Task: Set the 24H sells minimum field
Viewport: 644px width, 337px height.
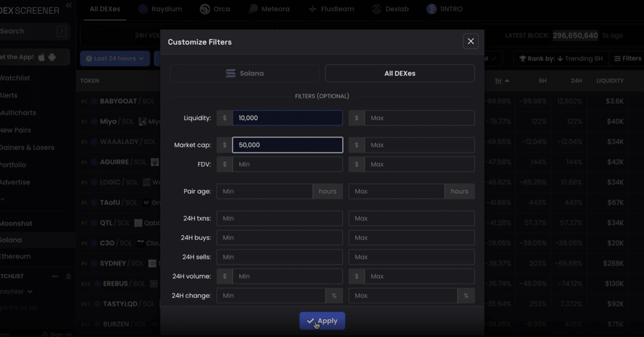Action: pyautogui.click(x=280, y=257)
